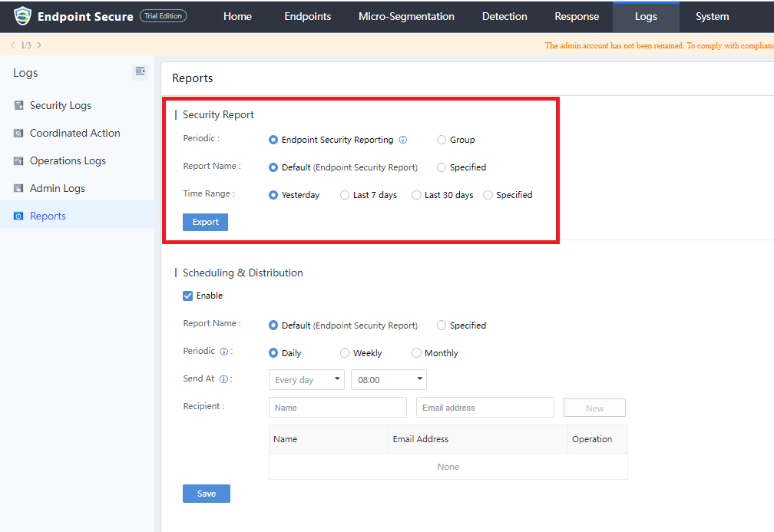Click the Trial Edition badge

pyautogui.click(x=163, y=16)
